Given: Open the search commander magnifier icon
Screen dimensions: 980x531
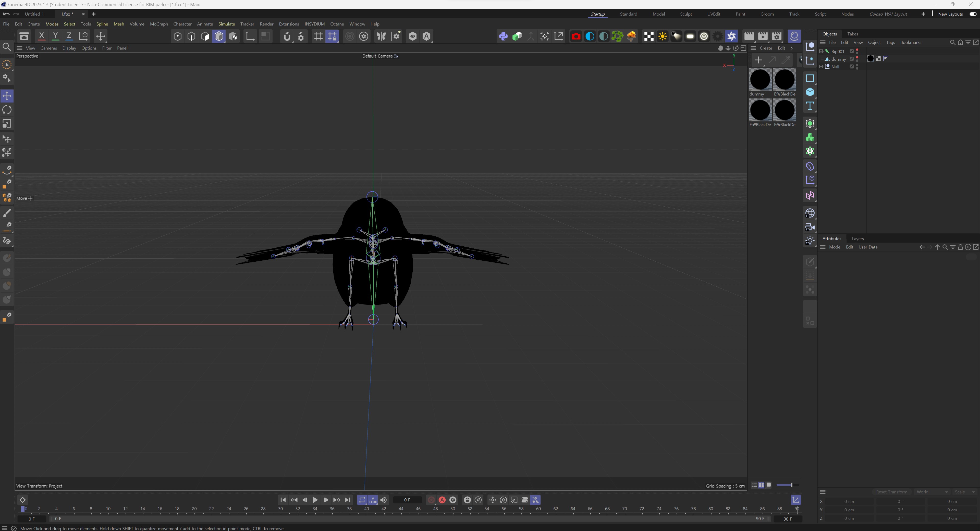Looking at the screenshot, I should pyautogui.click(x=6, y=47).
